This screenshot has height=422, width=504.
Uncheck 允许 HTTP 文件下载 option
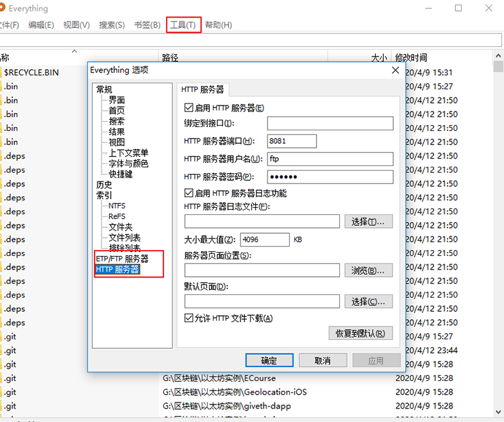pos(188,319)
